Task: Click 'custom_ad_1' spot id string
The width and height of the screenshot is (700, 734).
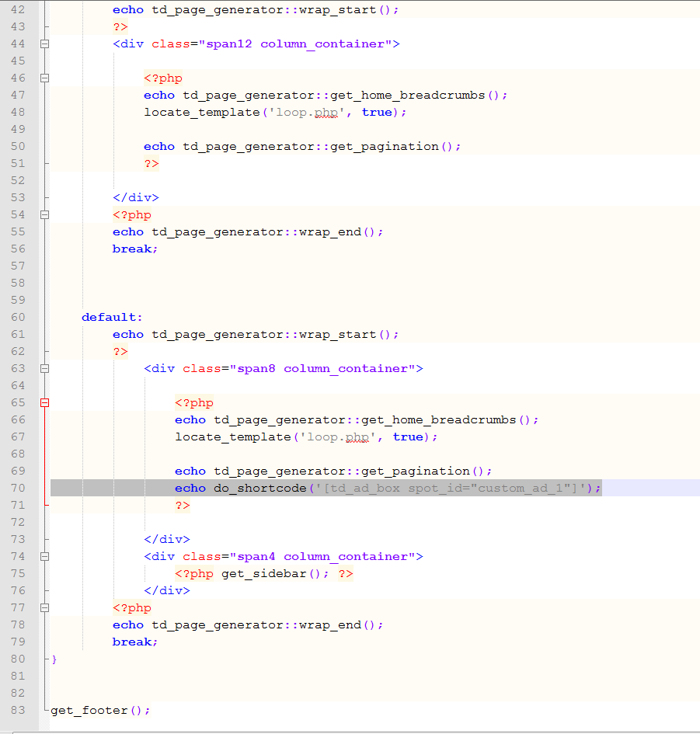Action: (521, 489)
